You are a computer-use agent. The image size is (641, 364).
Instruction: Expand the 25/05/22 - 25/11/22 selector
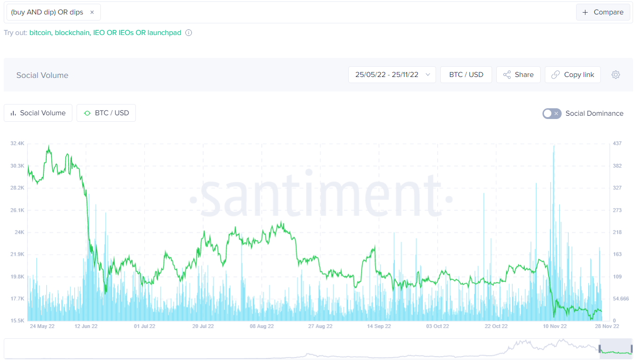[x=392, y=74]
